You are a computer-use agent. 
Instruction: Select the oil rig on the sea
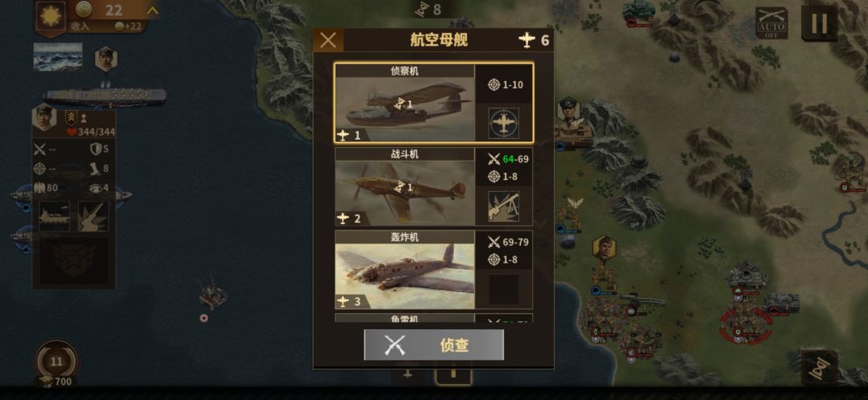212,293
